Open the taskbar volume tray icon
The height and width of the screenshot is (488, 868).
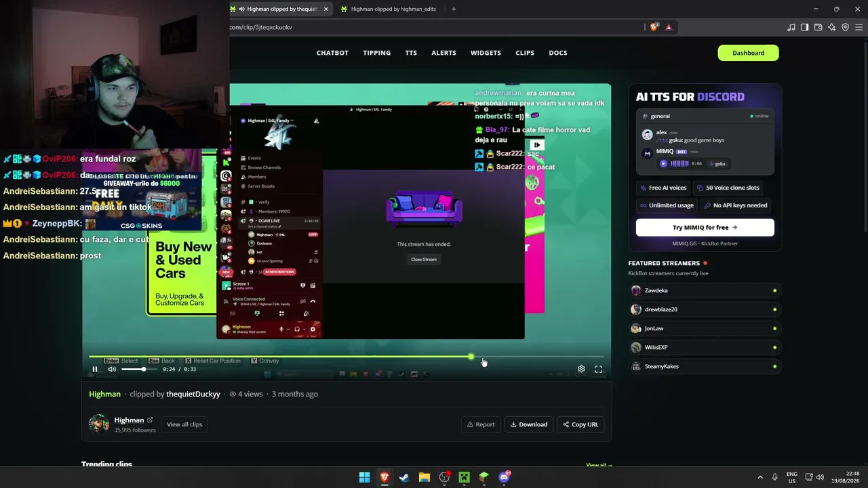820,477
